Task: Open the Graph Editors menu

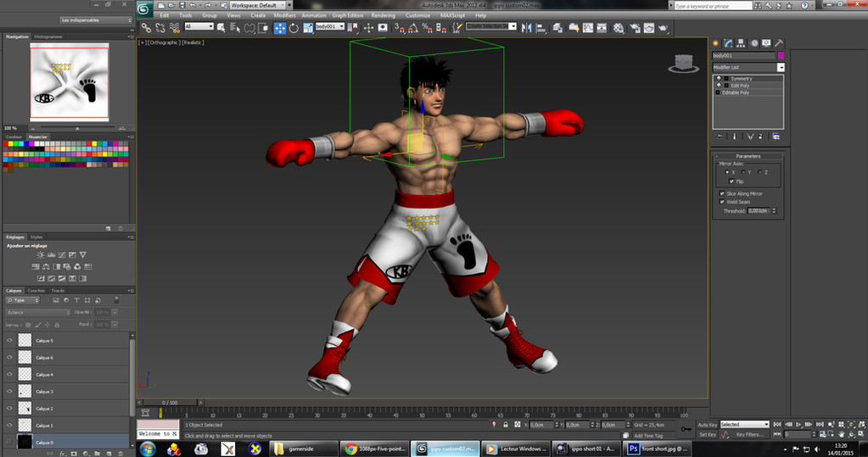Action: [x=348, y=15]
